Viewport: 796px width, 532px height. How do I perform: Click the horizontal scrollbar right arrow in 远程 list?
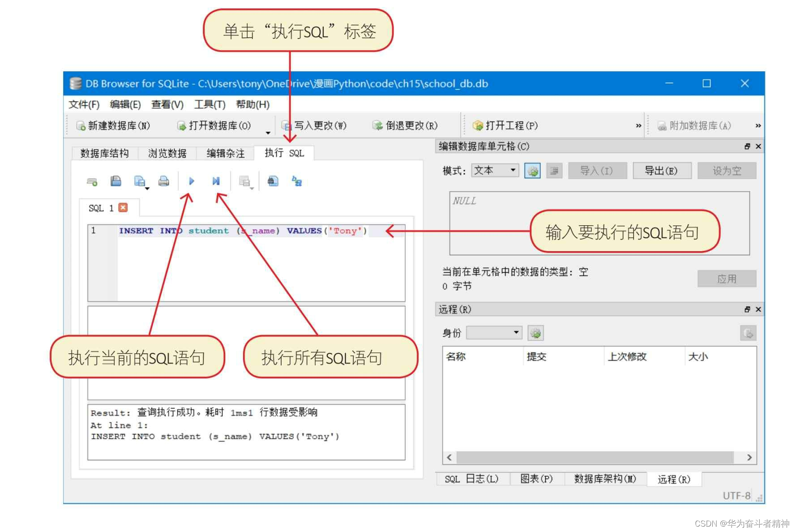click(x=749, y=457)
